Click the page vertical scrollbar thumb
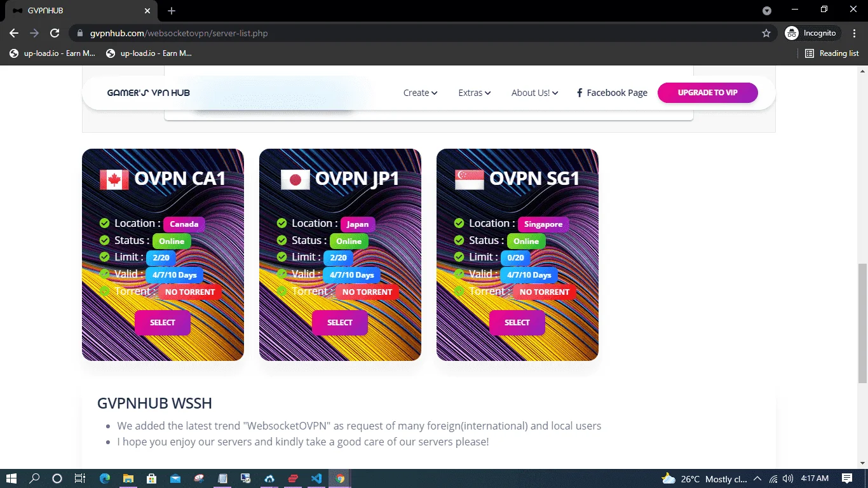Viewport: 868px width, 488px height. coord(862,322)
